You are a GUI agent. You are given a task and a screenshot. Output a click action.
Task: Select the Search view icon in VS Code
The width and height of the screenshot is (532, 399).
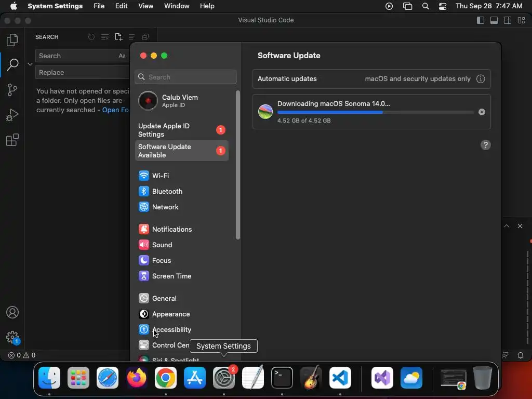pos(12,64)
